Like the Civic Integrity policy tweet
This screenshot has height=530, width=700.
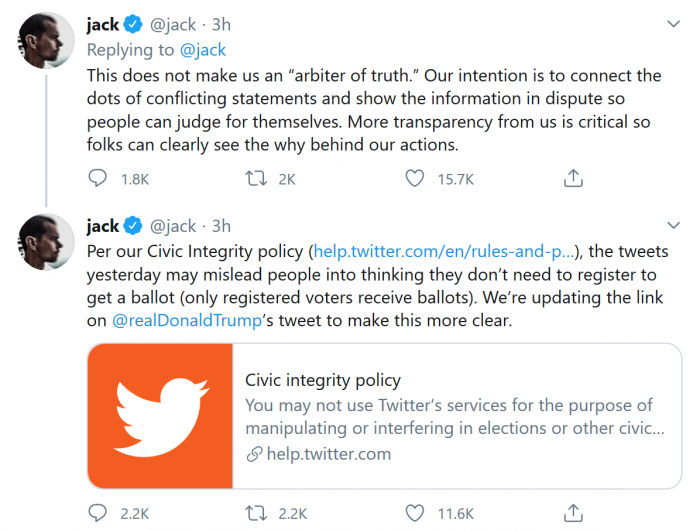(415, 513)
